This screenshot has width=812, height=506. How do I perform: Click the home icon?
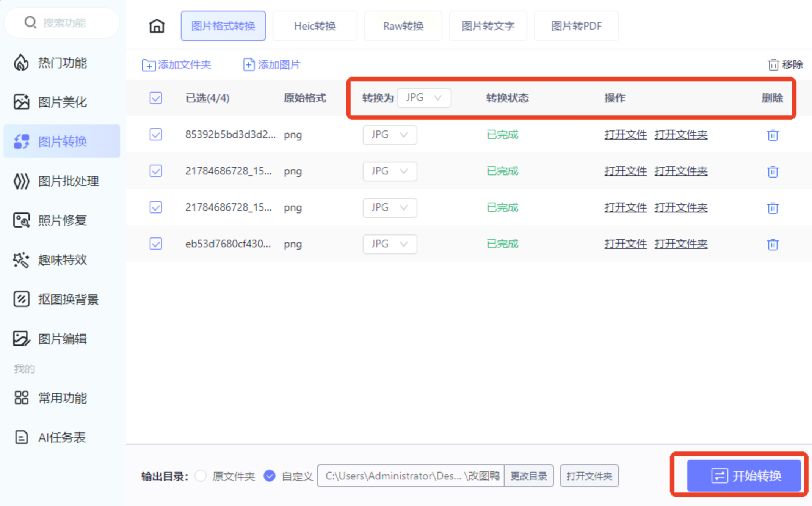click(157, 26)
